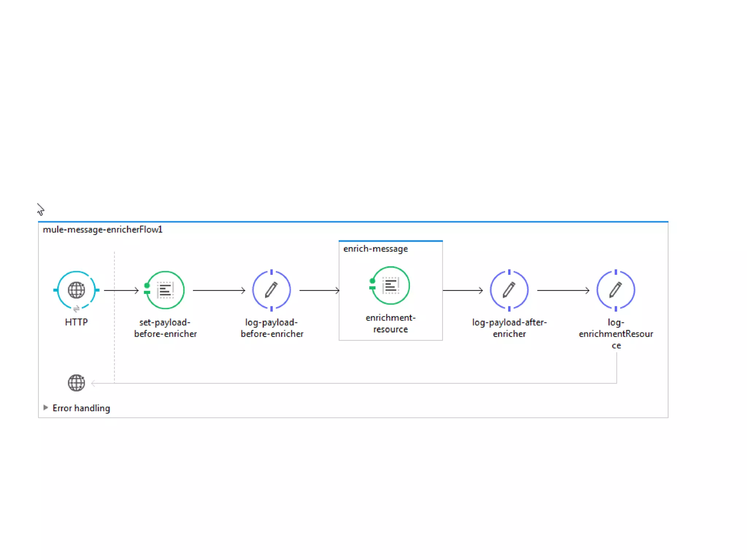Click the log-payload-before-enricher label text

pos(272,328)
